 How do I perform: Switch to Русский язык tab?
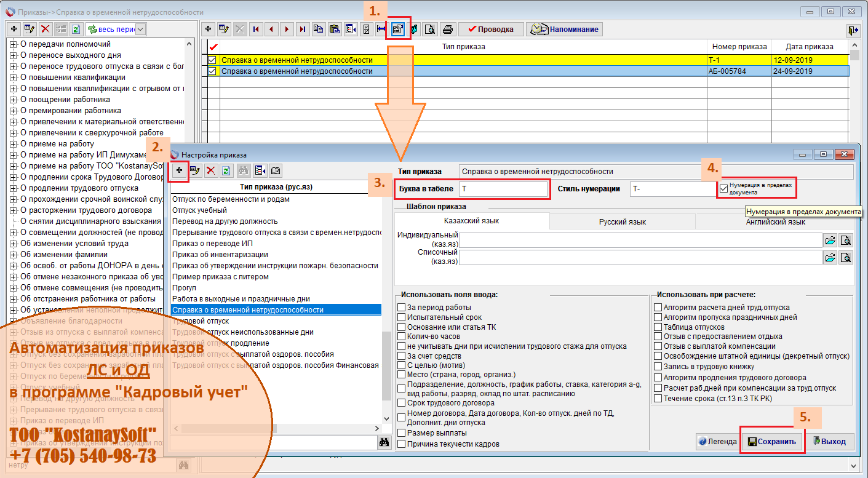click(622, 221)
